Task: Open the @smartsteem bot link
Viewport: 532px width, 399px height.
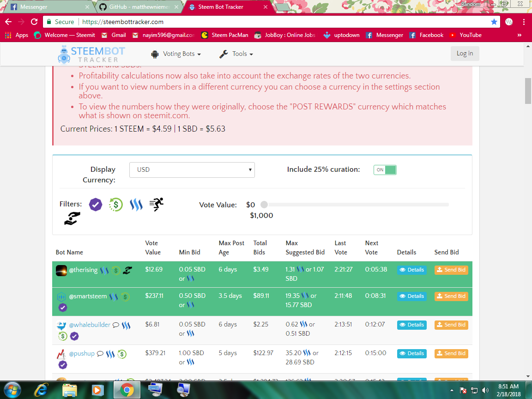Action: click(88, 296)
